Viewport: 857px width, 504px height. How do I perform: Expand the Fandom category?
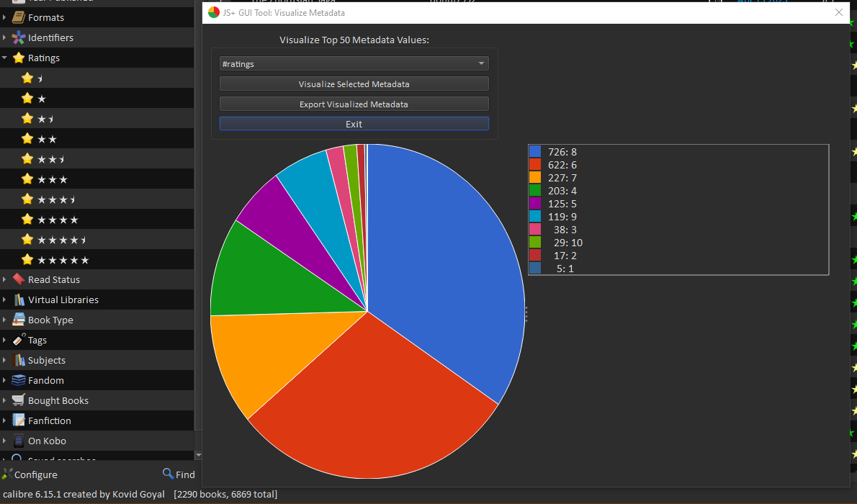pos(4,380)
